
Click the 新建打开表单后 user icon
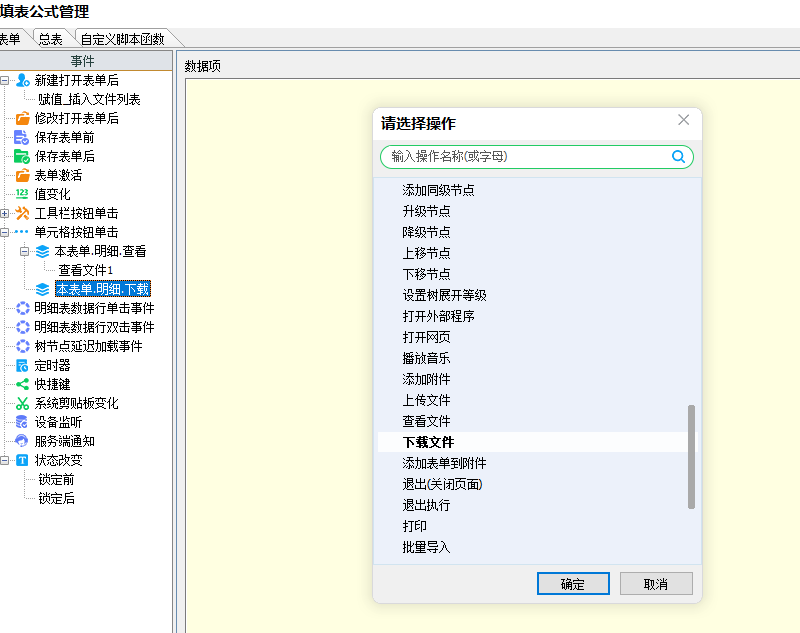coord(22,80)
